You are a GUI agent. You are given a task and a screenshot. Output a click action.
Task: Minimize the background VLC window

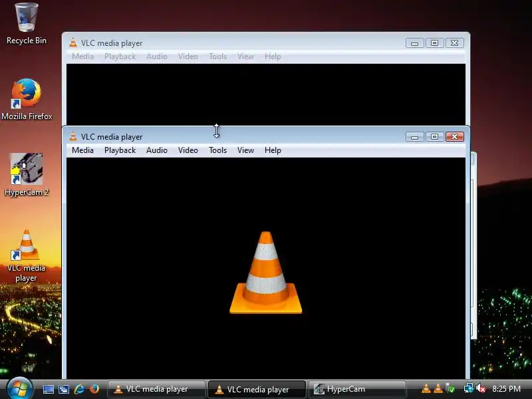tap(414, 43)
